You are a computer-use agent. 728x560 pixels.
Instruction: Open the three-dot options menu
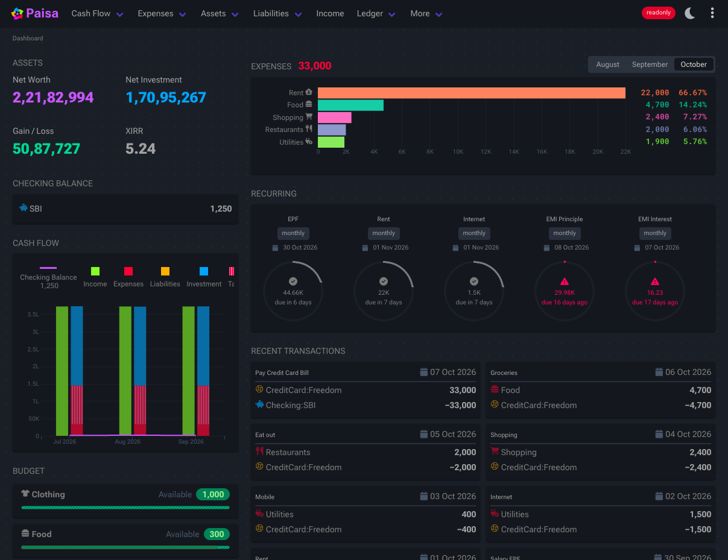[x=712, y=13]
